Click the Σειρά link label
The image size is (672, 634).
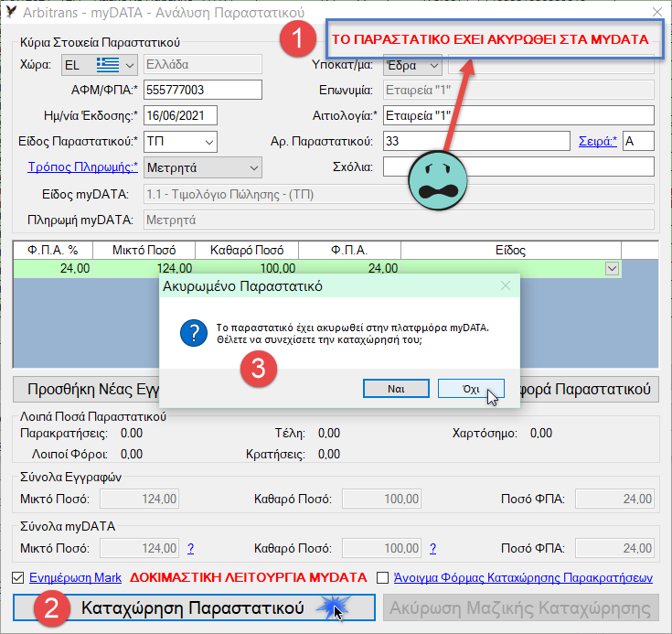coord(597,141)
